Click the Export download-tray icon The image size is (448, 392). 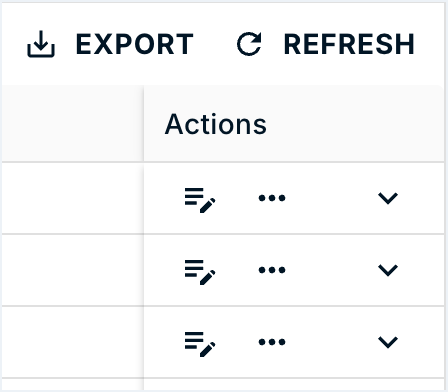coord(41,44)
